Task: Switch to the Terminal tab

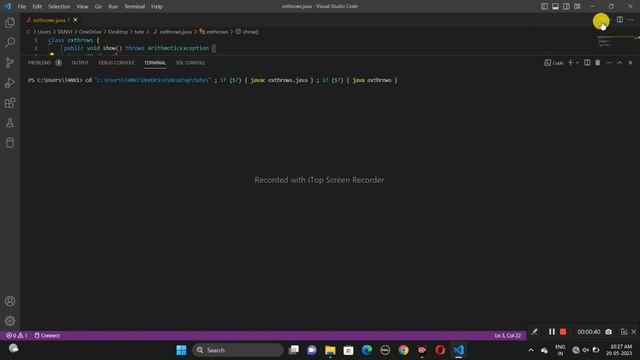Action: coord(155,62)
